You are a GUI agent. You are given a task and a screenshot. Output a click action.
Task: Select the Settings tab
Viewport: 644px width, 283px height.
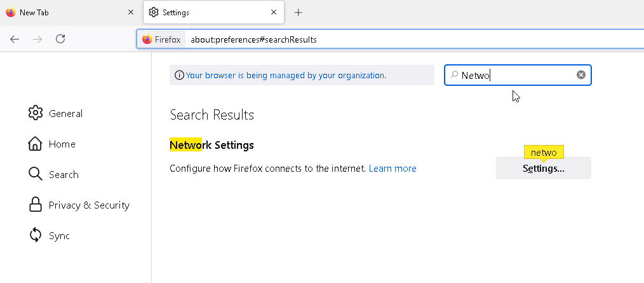pos(213,13)
